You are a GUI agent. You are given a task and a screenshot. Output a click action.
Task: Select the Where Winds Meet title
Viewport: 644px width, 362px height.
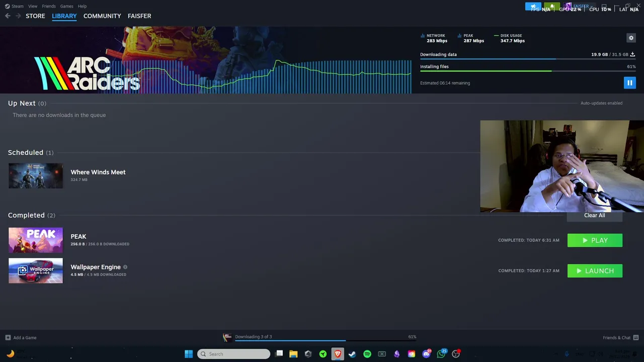coord(98,172)
